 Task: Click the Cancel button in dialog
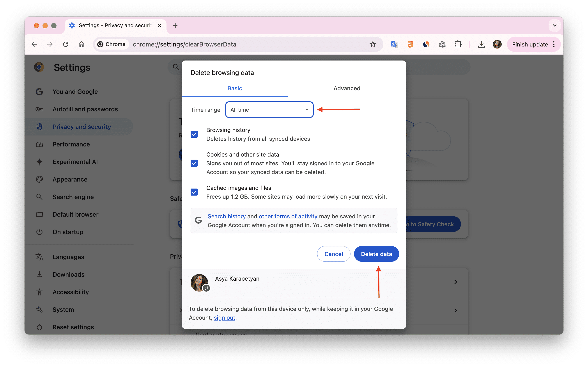(x=333, y=254)
